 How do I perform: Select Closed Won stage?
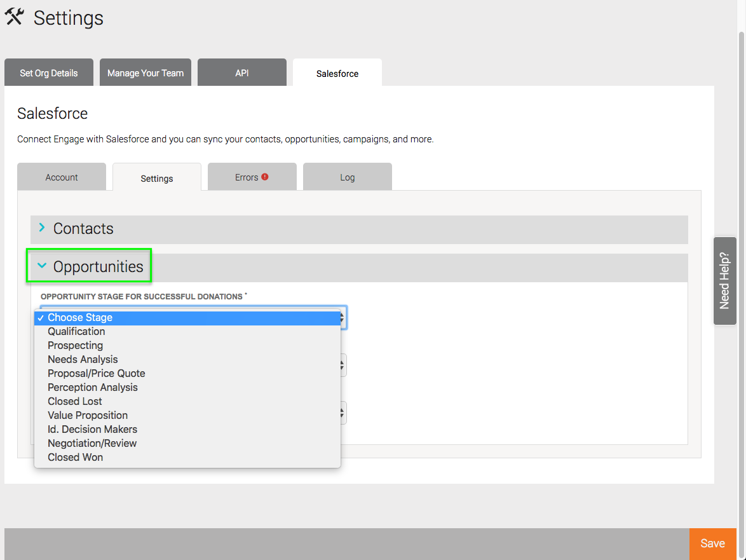pos(187,457)
